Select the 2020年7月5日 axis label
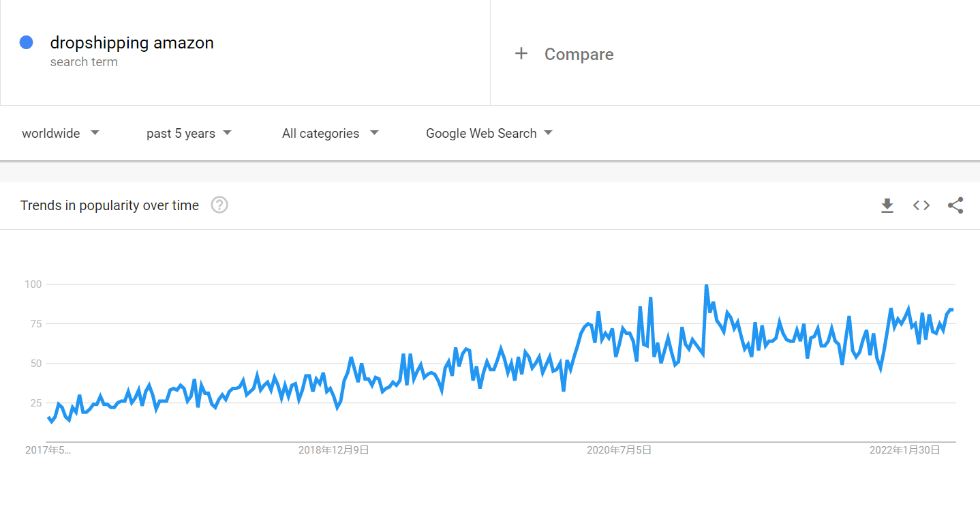This screenshot has height=515, width=980. pyautogui.click(x=619, y=450)
